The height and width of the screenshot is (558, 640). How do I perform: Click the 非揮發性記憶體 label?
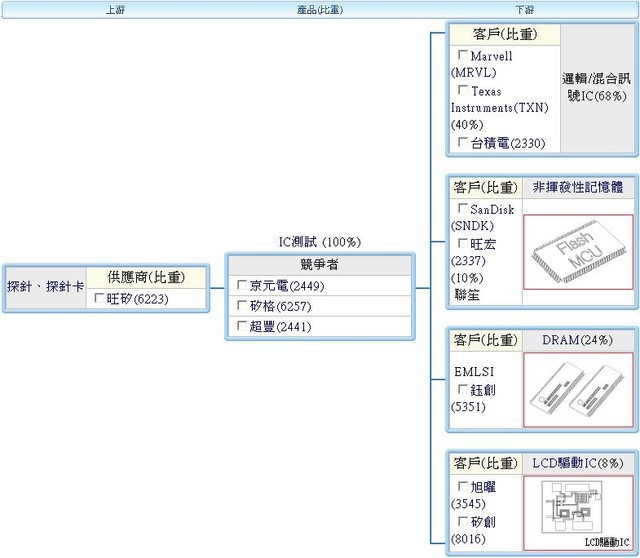(578, 187)
